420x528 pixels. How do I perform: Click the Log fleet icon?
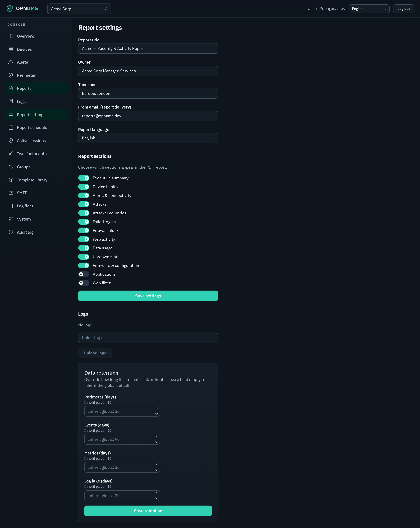pos(11,206)
